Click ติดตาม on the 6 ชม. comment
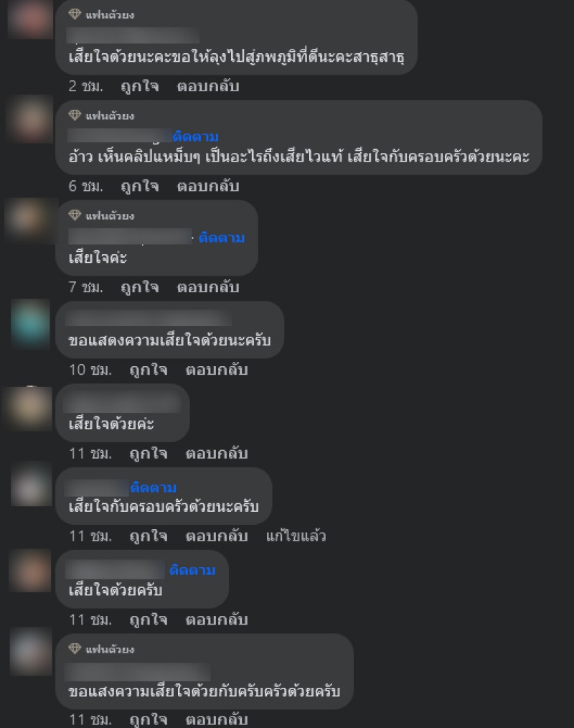The image size is (574, 728). (195, 137)
